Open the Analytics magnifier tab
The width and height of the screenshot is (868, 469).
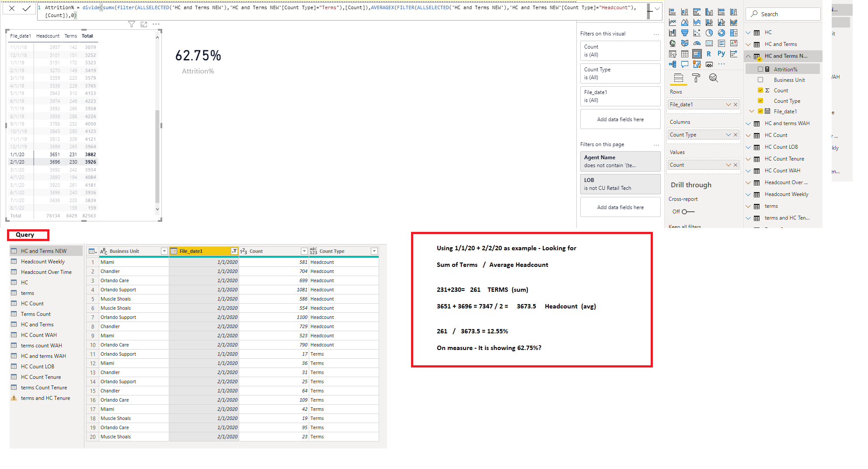tap(713, 78)
